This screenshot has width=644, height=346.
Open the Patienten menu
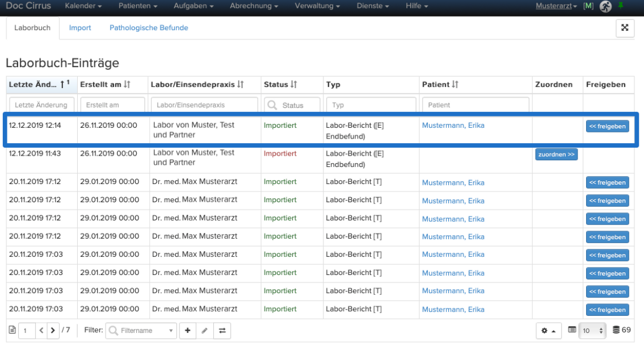click(138, 6)
